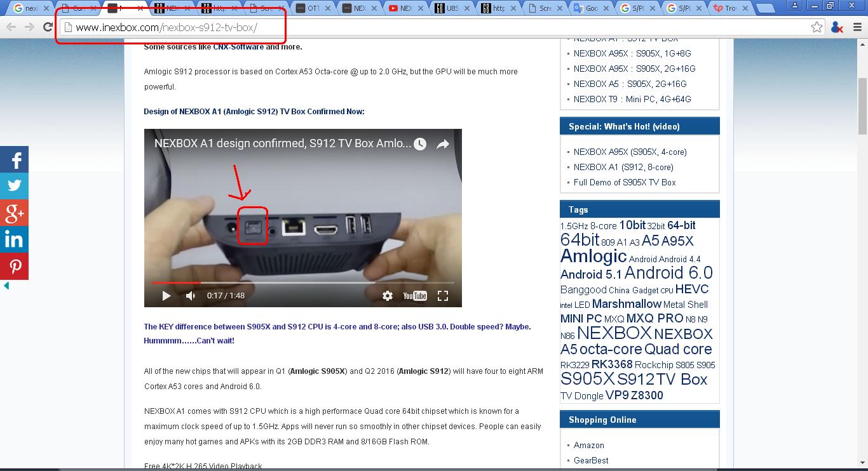This screenshot has height=471, width=868.
Task: Select the Android 6.0 tag
Action: (x=668, y=273)
